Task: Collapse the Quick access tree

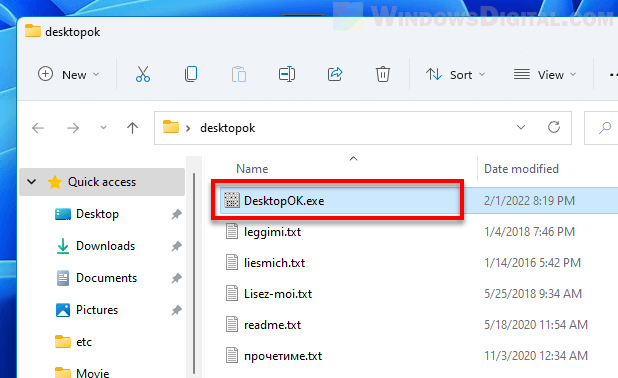Action: coord(32,182)
